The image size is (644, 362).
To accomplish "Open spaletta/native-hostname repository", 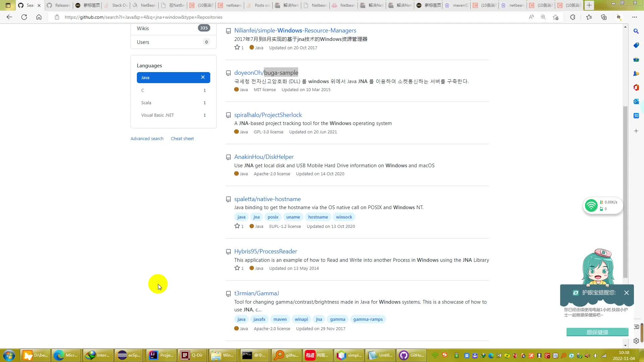I will point(267,199).
